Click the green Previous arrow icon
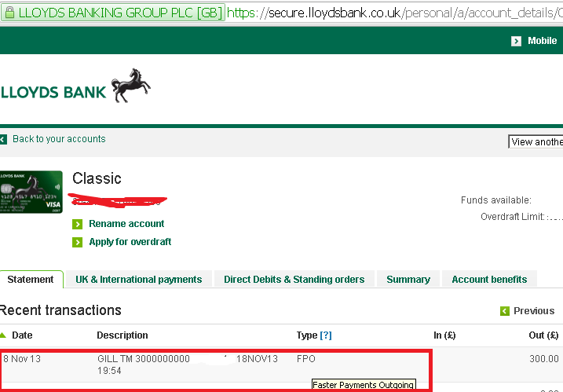 tap(504, 311)
